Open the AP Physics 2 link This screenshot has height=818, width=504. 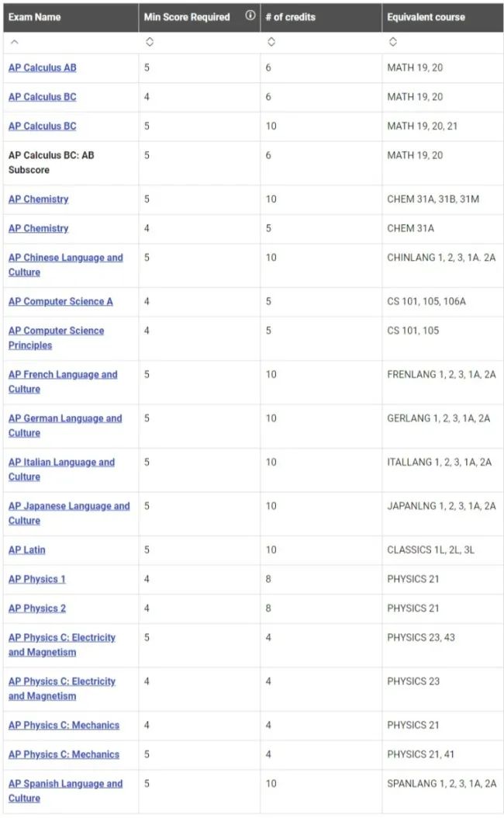pyautogui.click(x=37, y=608)
